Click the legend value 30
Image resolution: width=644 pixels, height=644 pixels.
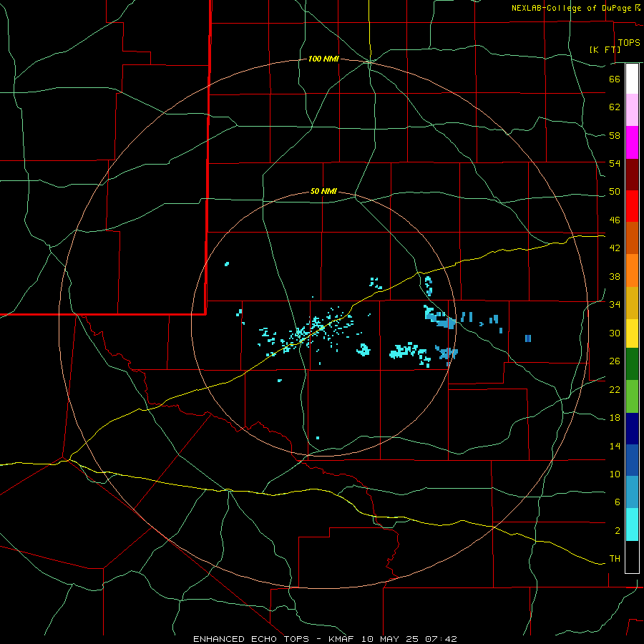point(615,333)
